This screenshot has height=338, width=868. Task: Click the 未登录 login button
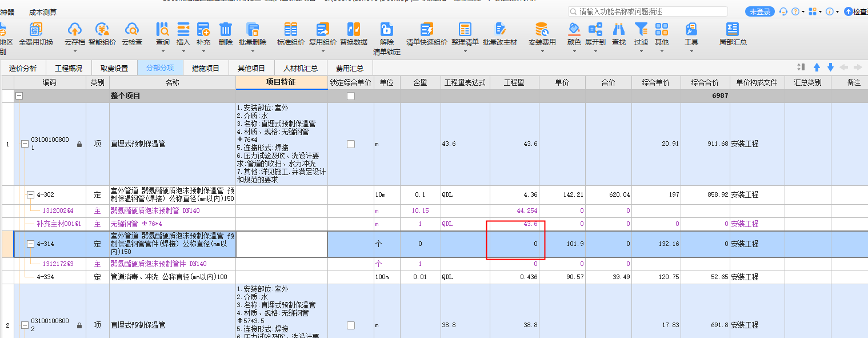pyautogui.click(x=760, y=11)
